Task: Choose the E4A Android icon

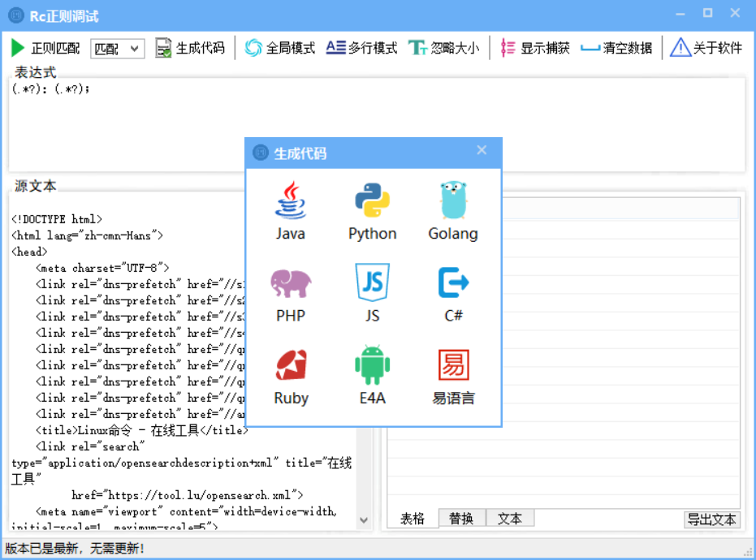Action: pyautogui.click(x=372, y=376)
